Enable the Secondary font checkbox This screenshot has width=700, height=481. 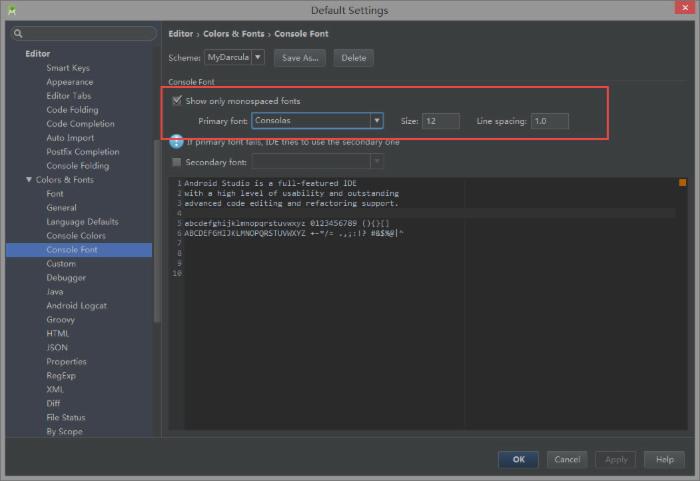click(177, 162)
